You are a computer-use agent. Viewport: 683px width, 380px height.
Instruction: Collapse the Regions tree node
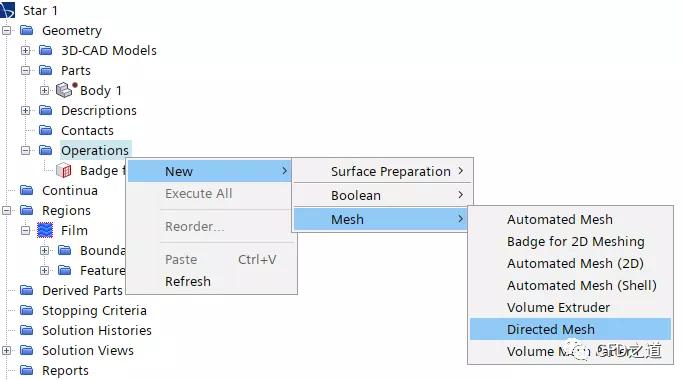[7, 210]
